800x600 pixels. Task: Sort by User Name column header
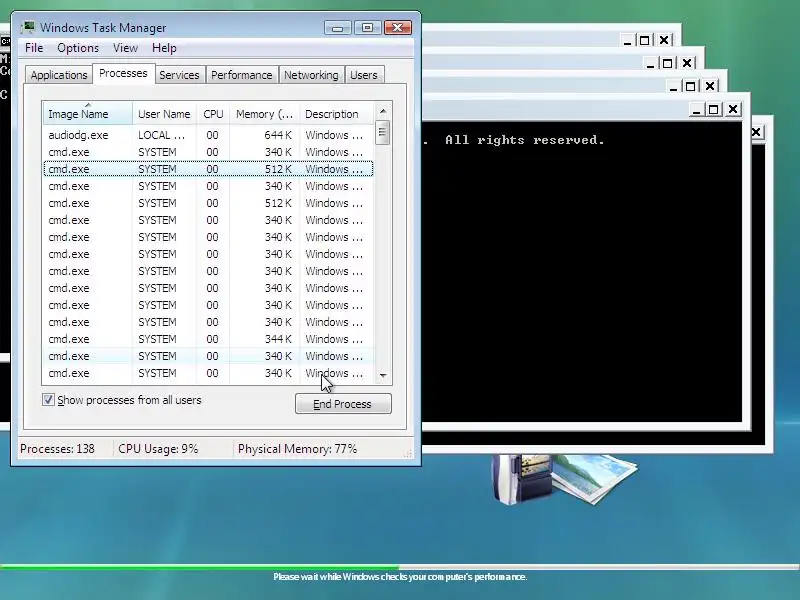click(164, 114)
